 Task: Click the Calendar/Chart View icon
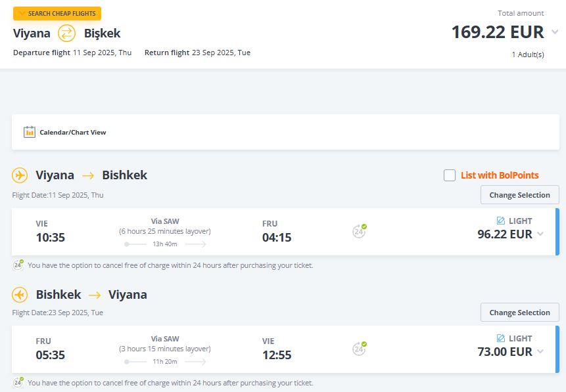[x=30, y=132]
